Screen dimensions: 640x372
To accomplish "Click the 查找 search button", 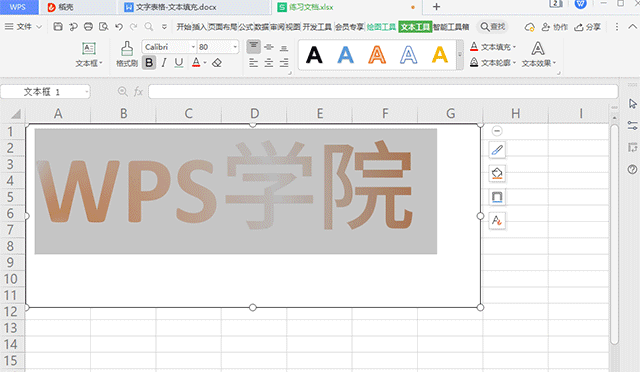I will click(x=493, y=27).
